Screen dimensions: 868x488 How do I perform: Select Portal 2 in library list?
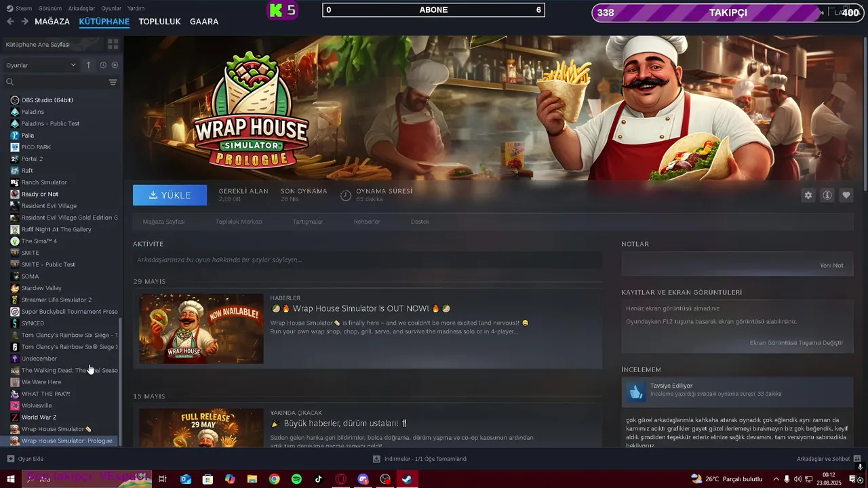pos(32,159)
